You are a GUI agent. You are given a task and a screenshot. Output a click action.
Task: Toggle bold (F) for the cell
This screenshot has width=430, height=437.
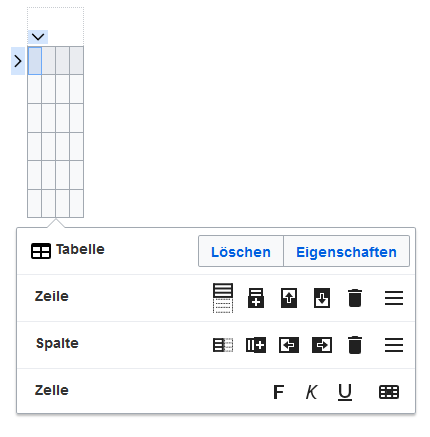[x=279, y=392]
